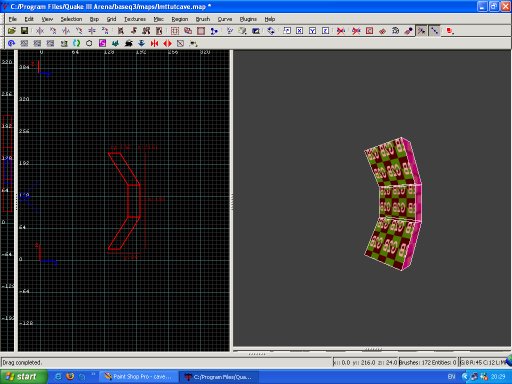This screenshot has height=384, width=512.
Task: Switch to Paint Shop Pro taskbar button
Action: (138, 377)
